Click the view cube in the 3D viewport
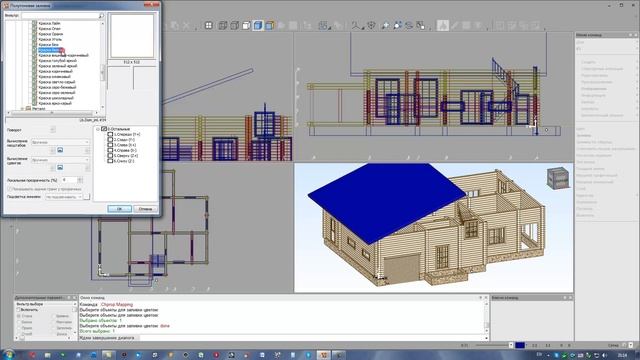The width and height of the screenshot is (640, 360). pyautogui.click(x=558, y=178)
